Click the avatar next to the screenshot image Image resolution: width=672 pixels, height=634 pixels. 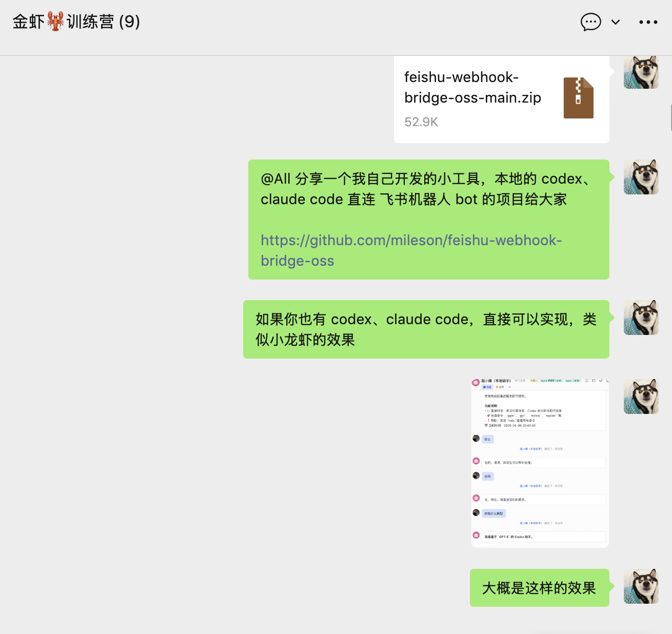[641, 397]
